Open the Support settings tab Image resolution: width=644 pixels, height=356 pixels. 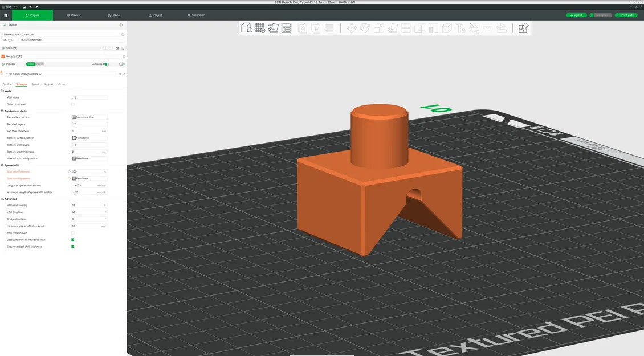coord(48,84)
